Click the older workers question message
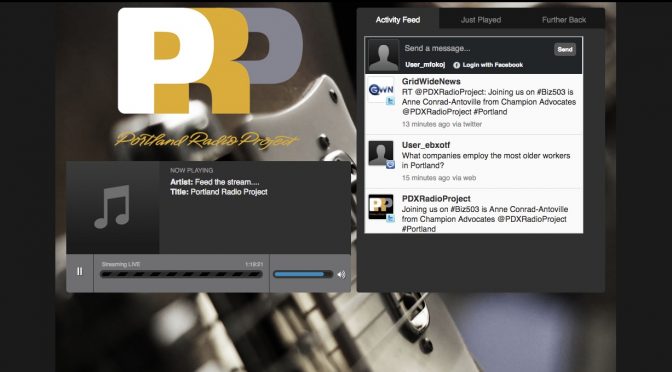672x372 pixels. pos(486,161)
